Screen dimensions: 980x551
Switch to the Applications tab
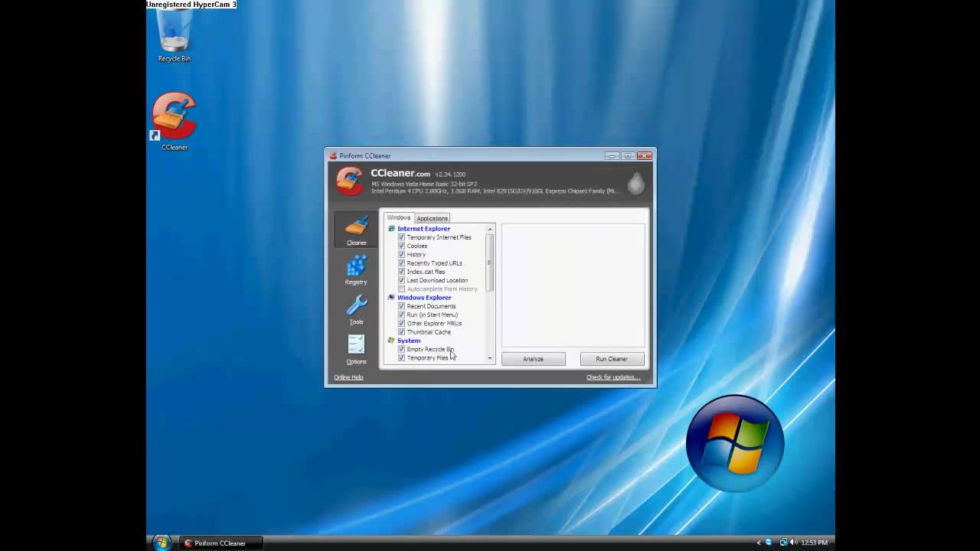(432, 218)
